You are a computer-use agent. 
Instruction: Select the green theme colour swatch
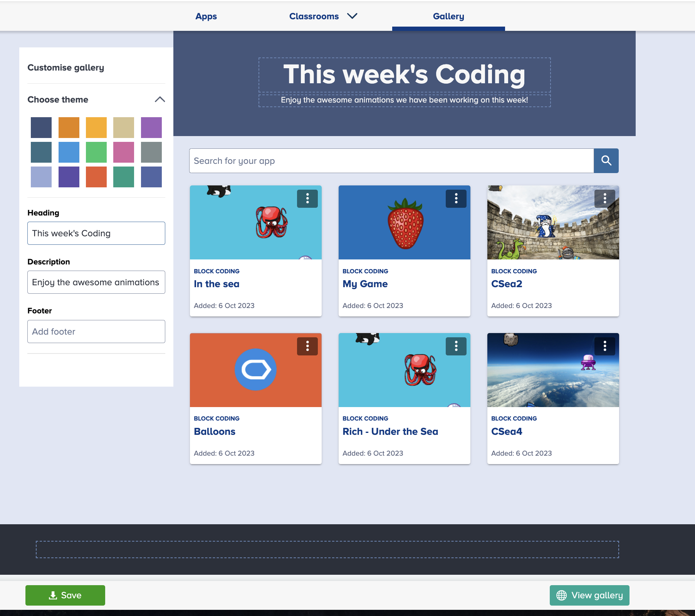pyautogui.click(x=96, y=152)
